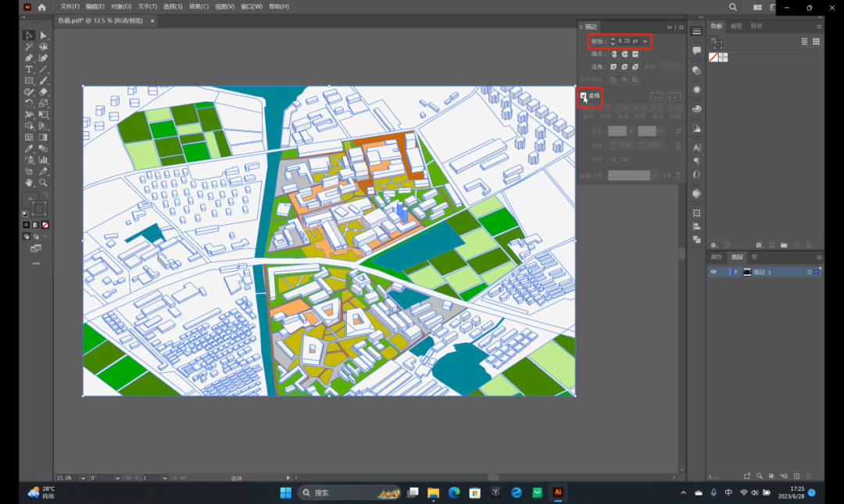Toggle the 虚线 dashed line checkbox
Screen dimensions: 844x504
(584, 96)
